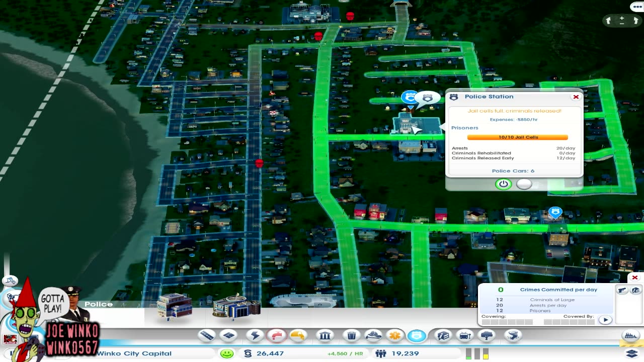Click the Criminals Rehabilitated row

[514, 153]
